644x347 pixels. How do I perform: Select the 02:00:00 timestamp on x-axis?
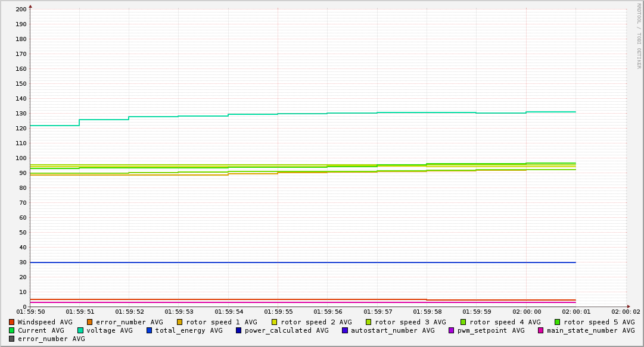click(x=526, y=311)
